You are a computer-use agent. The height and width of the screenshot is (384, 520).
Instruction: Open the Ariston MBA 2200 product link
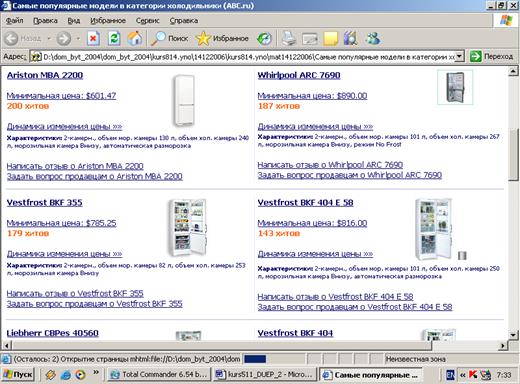45,75
